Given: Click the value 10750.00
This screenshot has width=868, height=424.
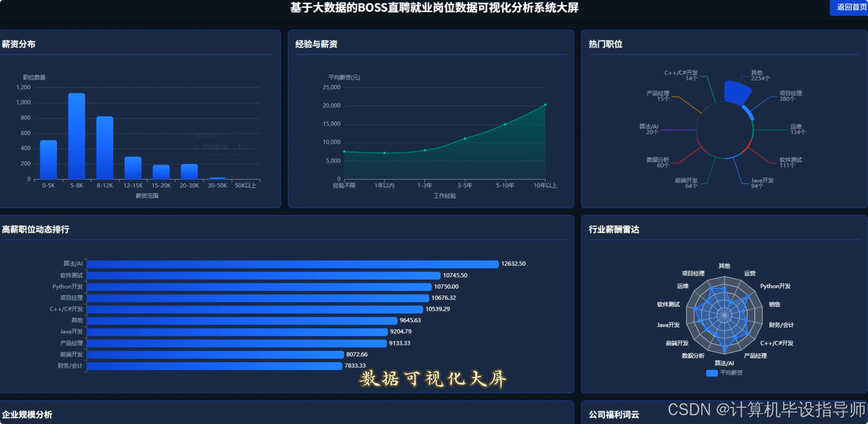Looking at the screenshot, I should coord(446,287).
